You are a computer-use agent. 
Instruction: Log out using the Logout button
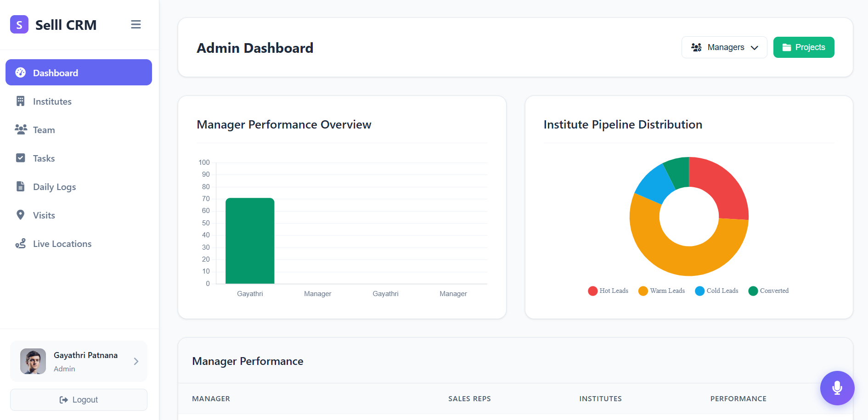[79, 400]
